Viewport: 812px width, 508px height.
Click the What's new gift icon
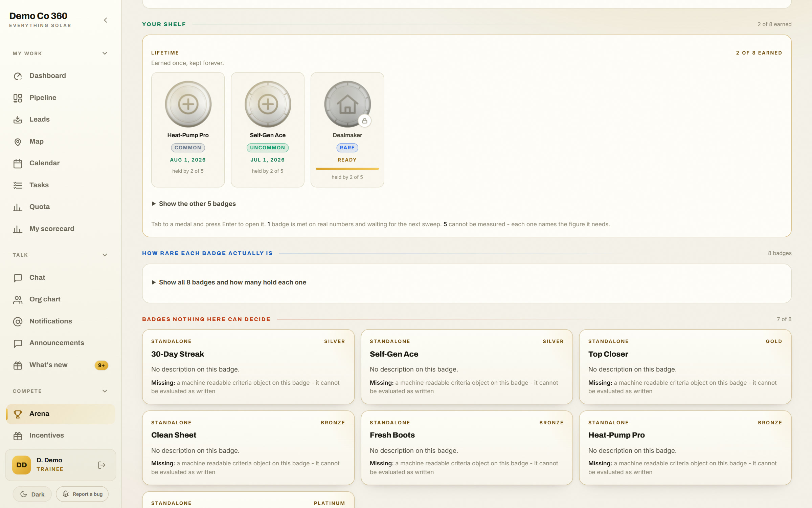18,365
